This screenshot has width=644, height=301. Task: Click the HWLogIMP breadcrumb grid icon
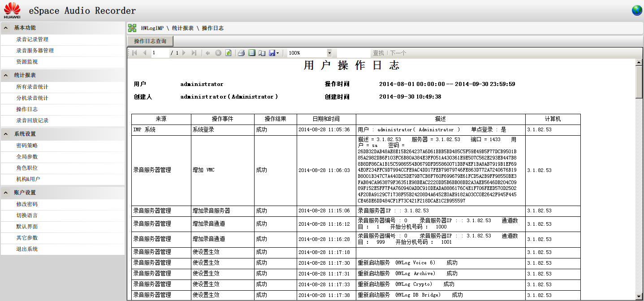coord(132,28)
